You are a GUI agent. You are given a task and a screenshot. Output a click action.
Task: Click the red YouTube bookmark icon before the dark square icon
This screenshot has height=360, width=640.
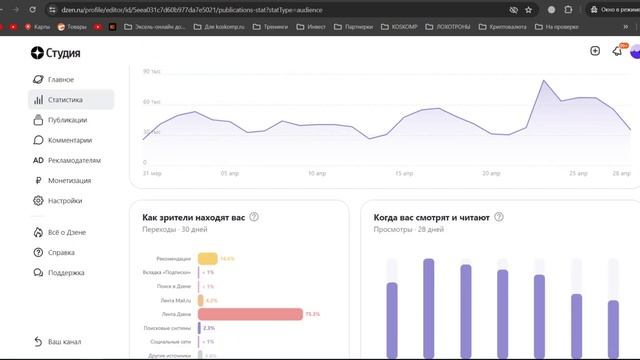(x=98, y=27)
